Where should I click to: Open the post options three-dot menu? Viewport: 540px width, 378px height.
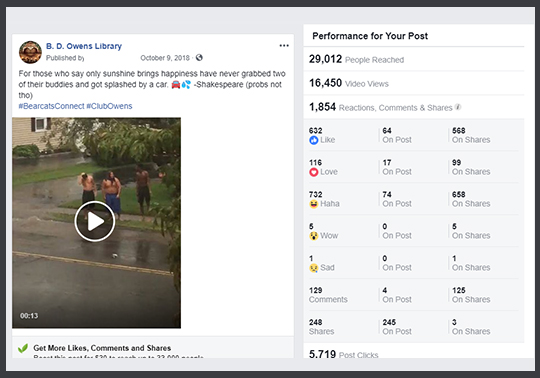pos(284,45)
